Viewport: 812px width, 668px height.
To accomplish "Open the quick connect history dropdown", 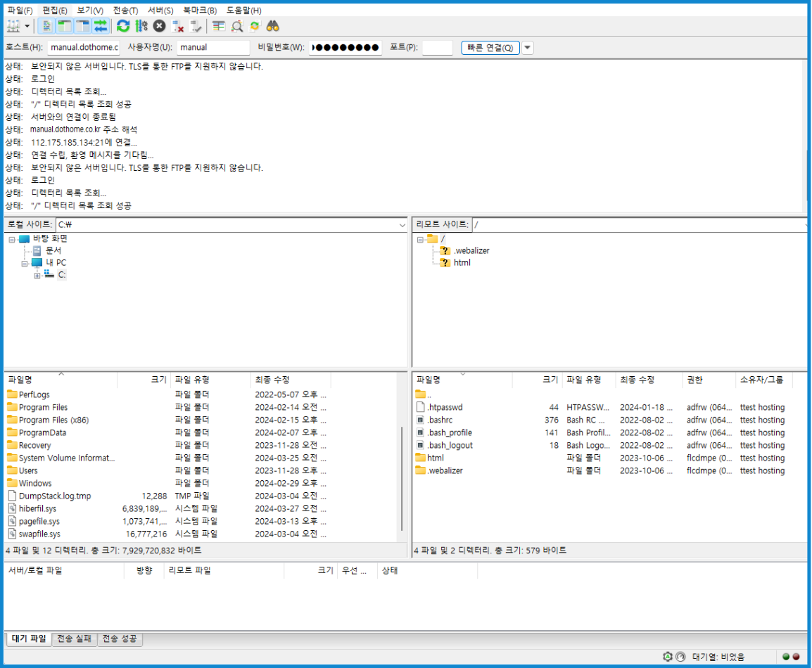I will pyautogui.click(x=527, y=47).
